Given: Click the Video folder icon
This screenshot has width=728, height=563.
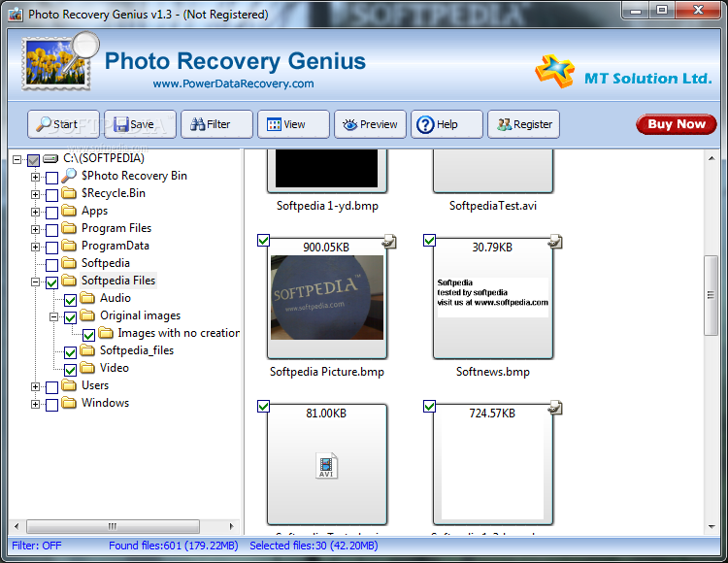Looking at the screenshot, I should tap(87, 368).
